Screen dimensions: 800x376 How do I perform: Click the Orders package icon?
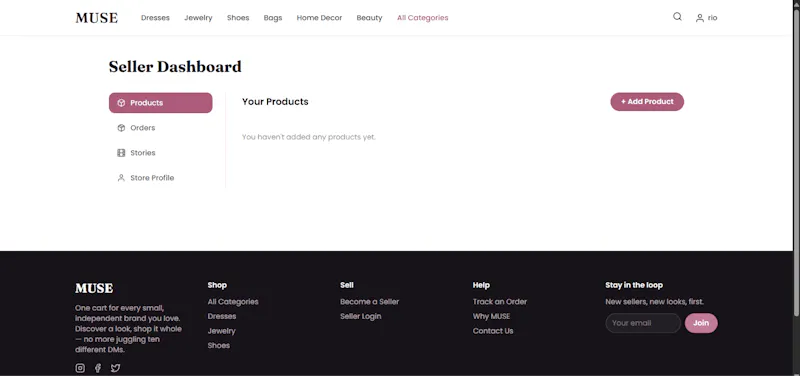tap(121, 128)
